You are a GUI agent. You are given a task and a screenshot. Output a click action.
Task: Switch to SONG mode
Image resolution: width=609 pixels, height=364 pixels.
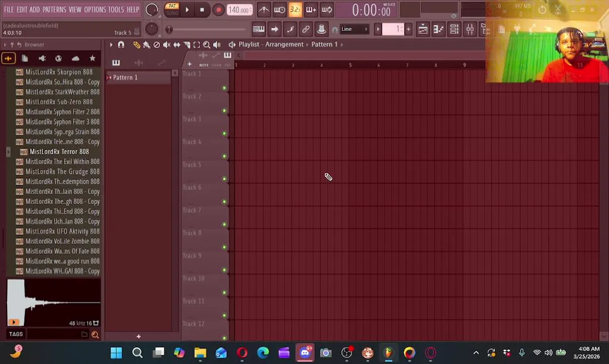[x=172, y=13]
